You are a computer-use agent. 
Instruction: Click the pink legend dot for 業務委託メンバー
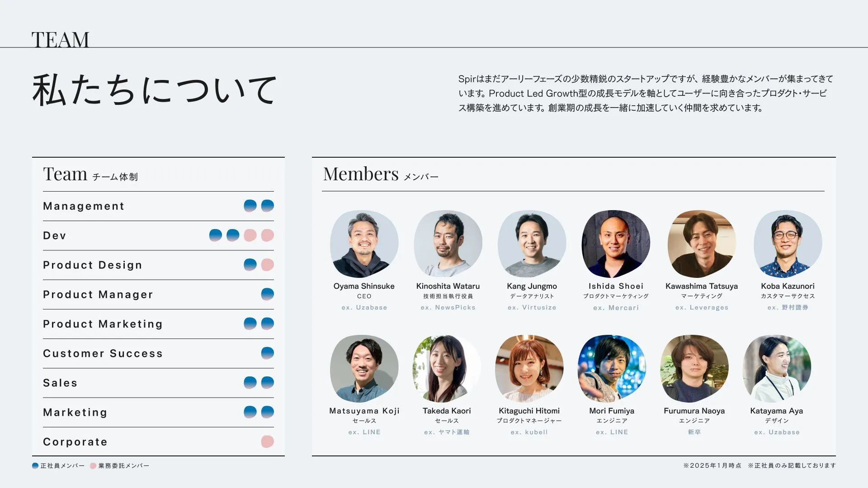[93, 465]
